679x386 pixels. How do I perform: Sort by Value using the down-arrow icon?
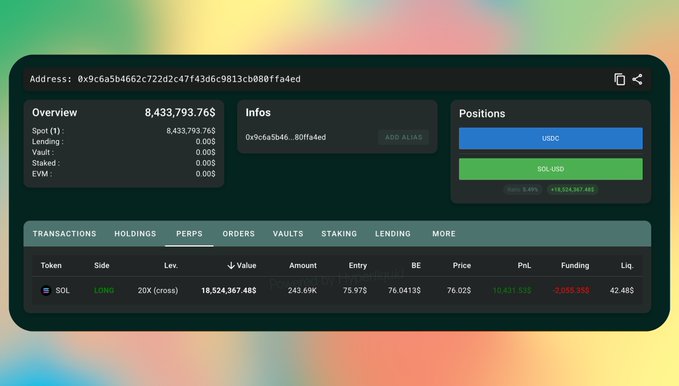point(231,265)
